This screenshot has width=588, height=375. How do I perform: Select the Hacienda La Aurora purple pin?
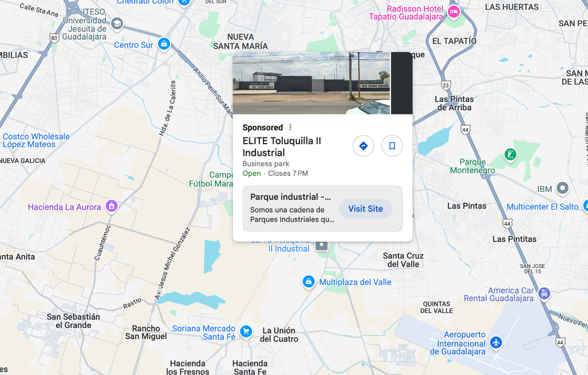click(x=112, y=206)
